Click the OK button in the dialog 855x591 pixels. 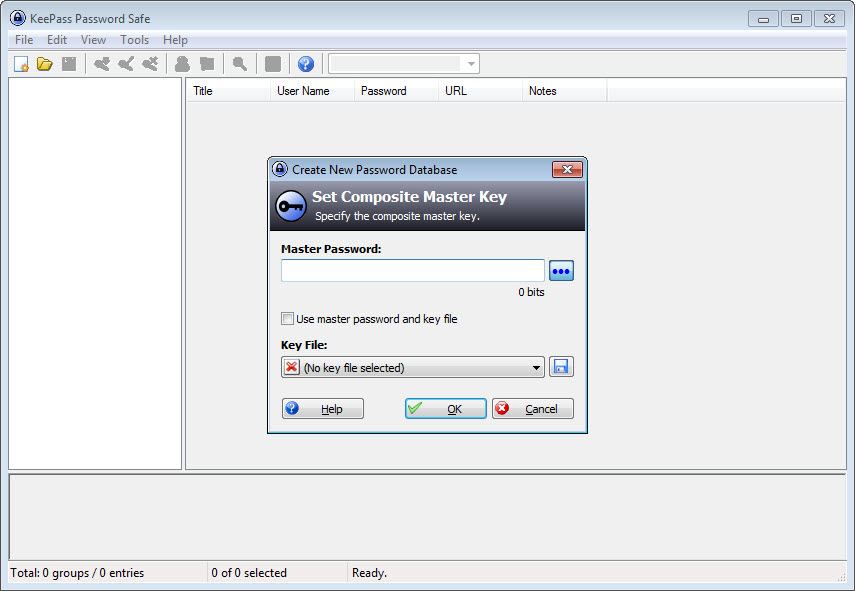(445, 409)
